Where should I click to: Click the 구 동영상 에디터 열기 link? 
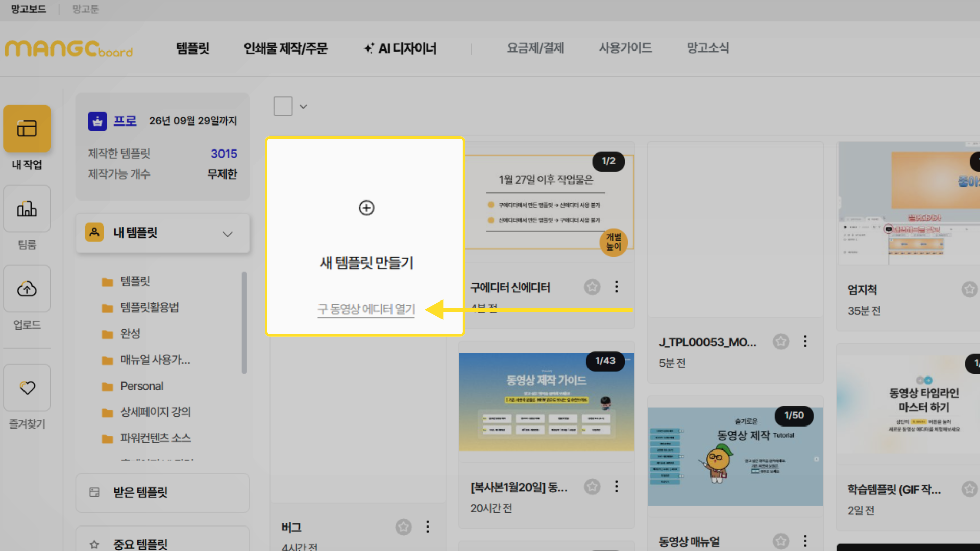coord(366,309)
